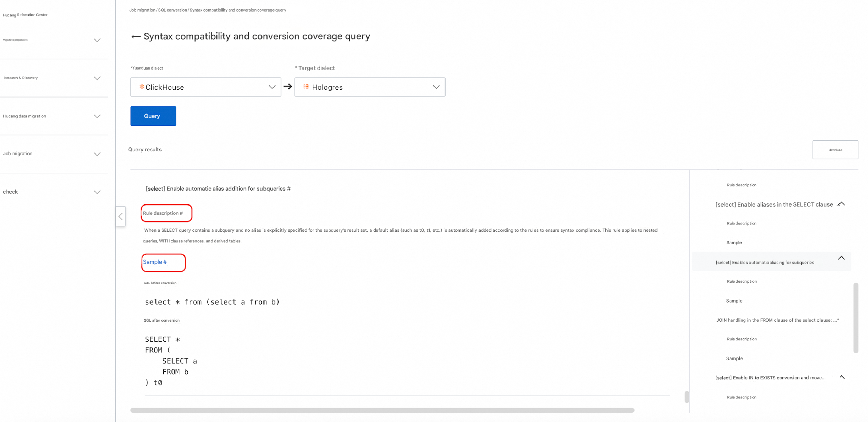Collapse the sidebar with the left chevron handle
868x422 pixels.
coord(121,216)
